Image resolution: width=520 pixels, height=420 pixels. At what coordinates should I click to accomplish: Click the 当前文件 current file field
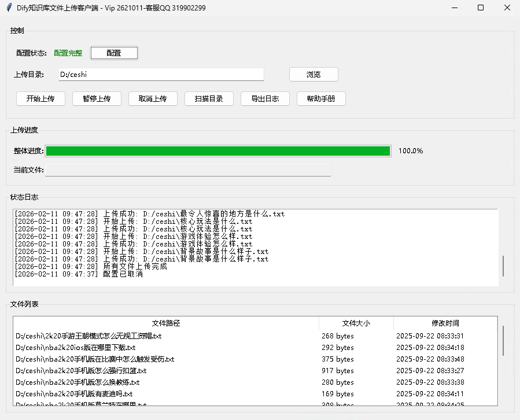pos(189,170)
